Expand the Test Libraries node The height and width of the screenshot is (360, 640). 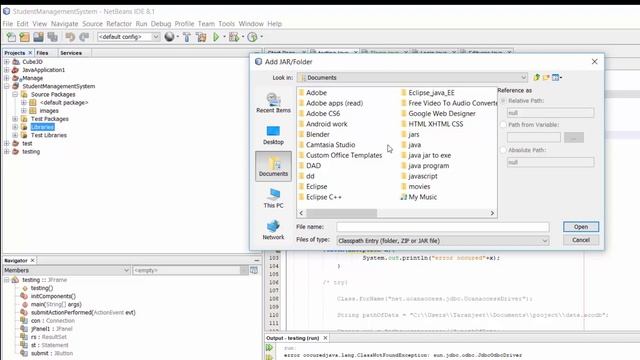[15, 135]
